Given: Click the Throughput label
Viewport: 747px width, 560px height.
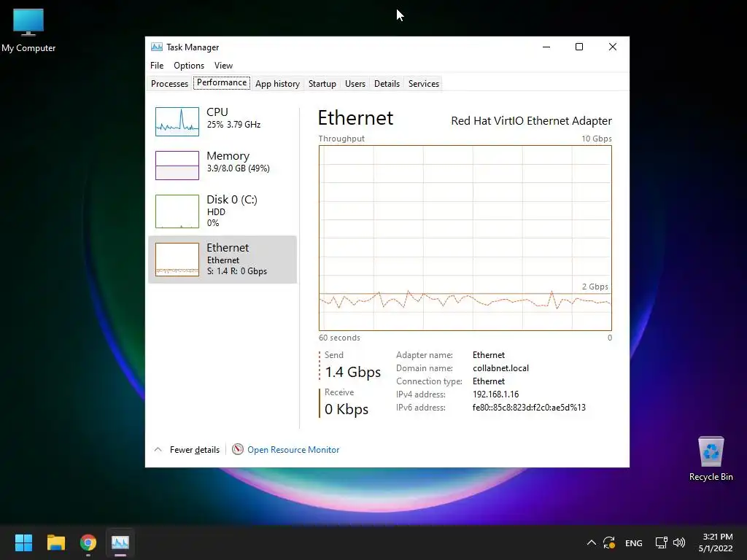Looking at the screenshot, I should [x=341, y=139].
